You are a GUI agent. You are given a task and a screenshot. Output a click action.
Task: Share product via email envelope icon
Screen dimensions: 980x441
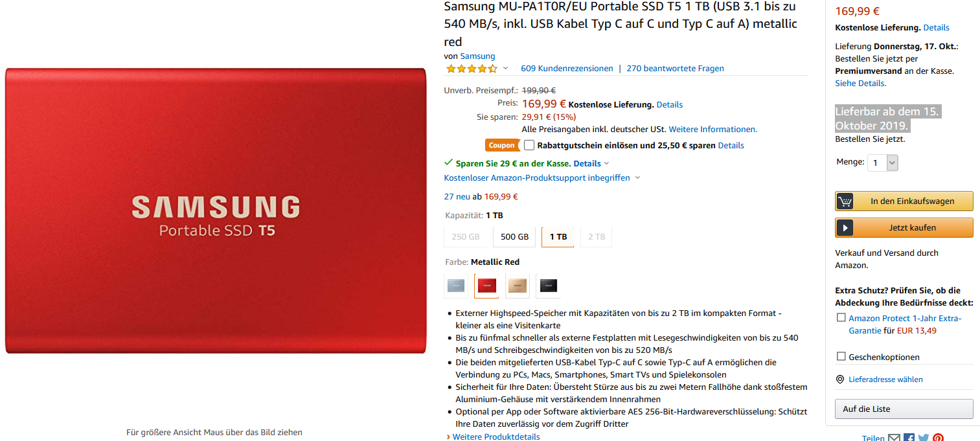click(894, 438)
